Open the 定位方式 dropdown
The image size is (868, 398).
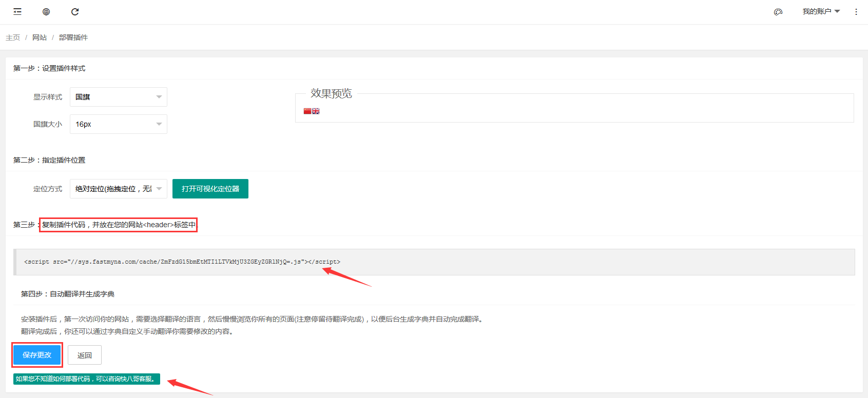[x=119, y=189]
